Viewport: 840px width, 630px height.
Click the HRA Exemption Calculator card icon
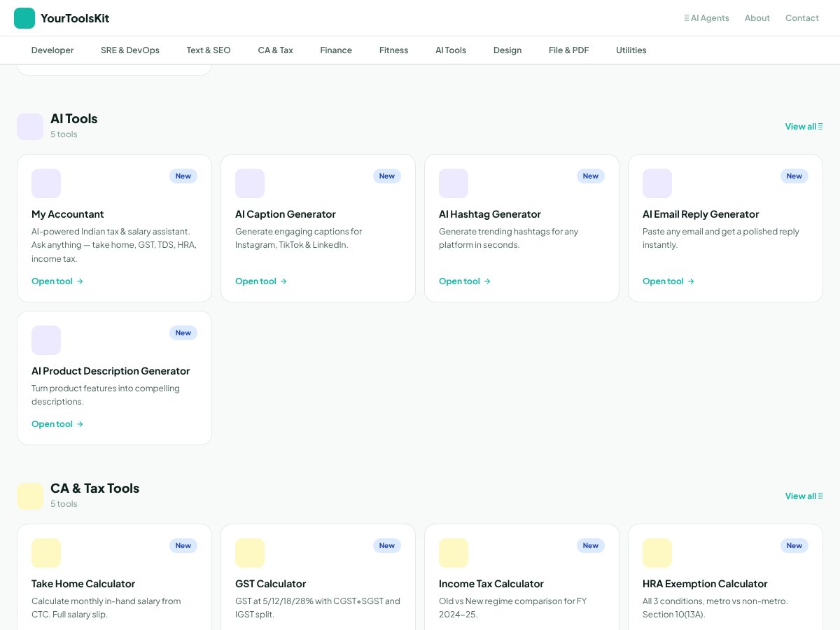coord(657,553)
